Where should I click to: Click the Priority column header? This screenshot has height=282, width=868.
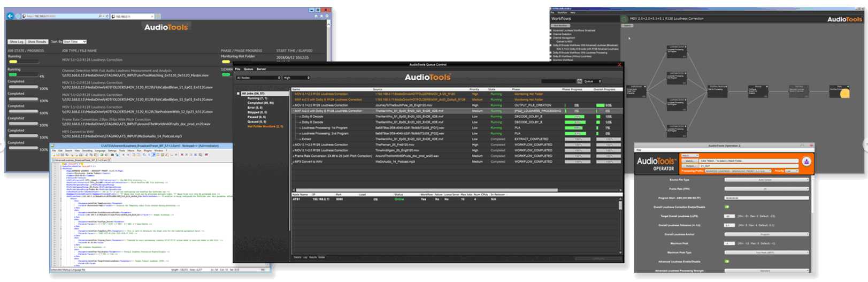pyautogui.click(x=474, y=89)
